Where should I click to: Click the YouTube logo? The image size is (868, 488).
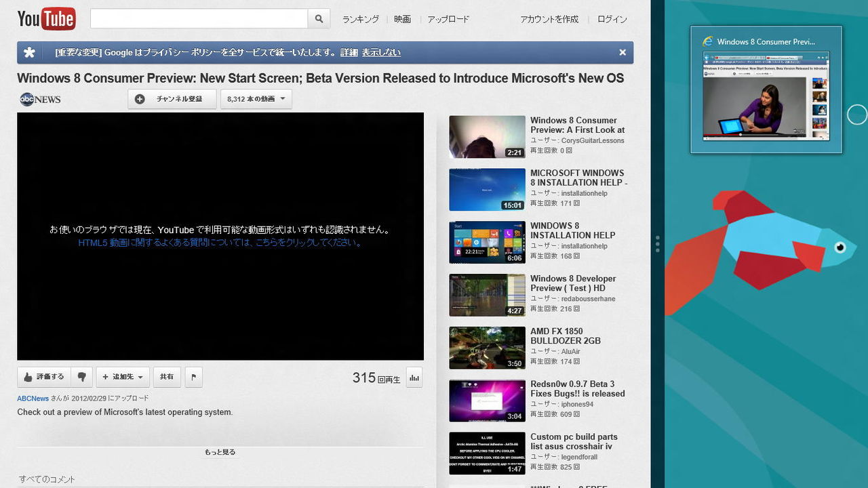(46, 19)
